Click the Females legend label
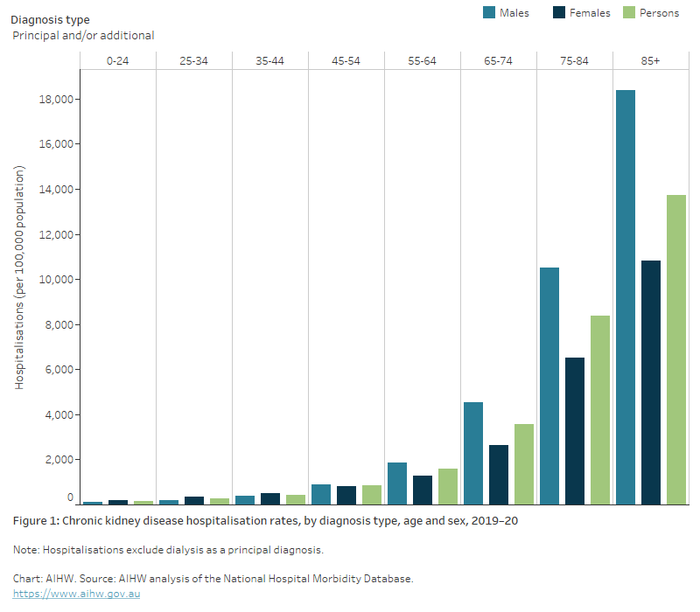The height and width of the screenshot is (612, 700). [590, 13]
